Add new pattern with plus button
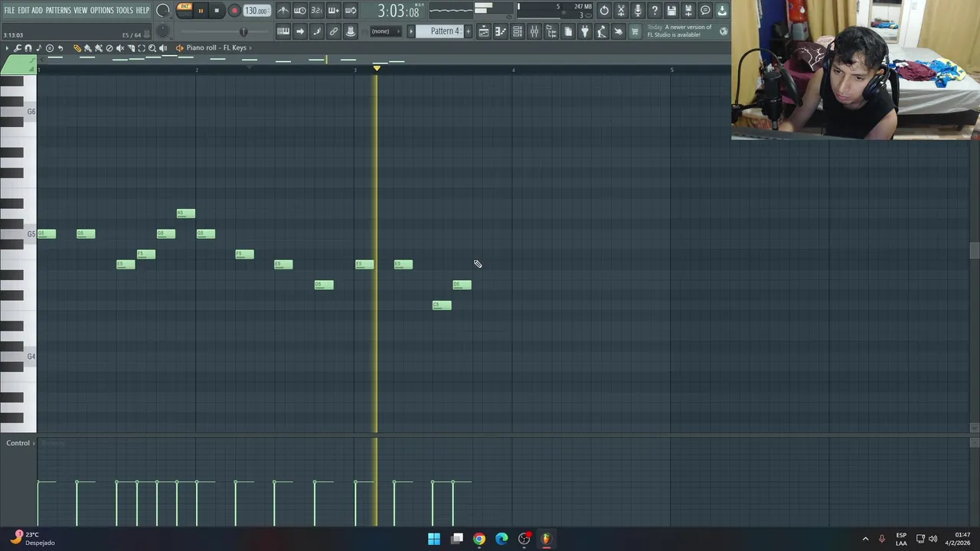The image size is (980, 551). tap(468, 31)
